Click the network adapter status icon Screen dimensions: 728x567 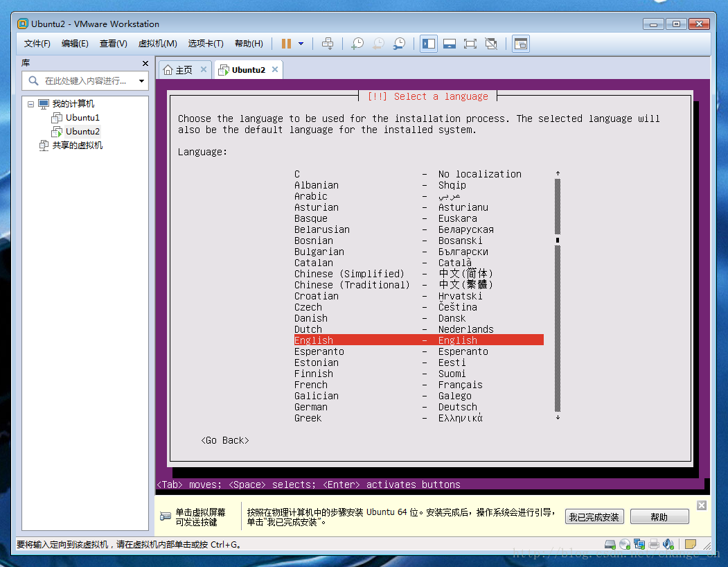639,544
